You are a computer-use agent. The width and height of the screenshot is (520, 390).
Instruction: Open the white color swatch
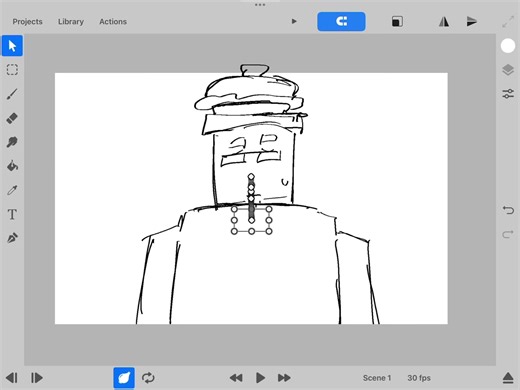[508, 46]
